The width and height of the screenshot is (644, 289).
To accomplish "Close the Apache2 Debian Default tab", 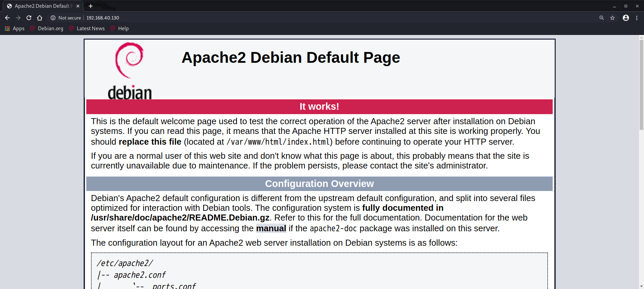I will (78, 6).
